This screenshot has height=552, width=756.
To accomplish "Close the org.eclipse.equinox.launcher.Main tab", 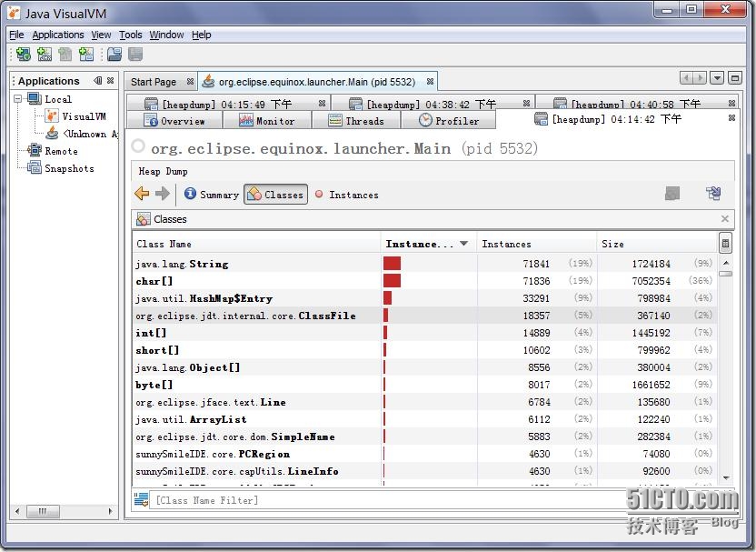I will pyautogui.click(x=430, y=82).
